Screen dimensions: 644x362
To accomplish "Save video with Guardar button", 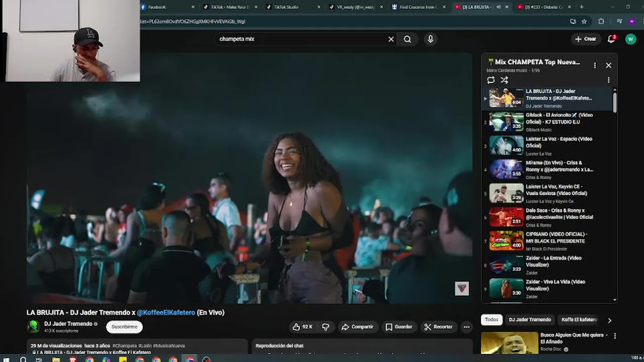I will coord(399,327).
